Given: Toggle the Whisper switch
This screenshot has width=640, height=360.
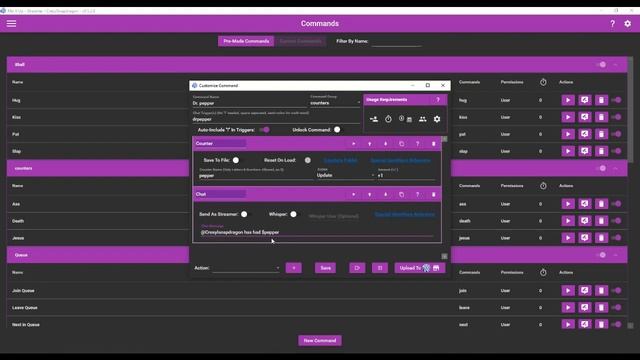Looking at the screenshot, I should (293, 214).
